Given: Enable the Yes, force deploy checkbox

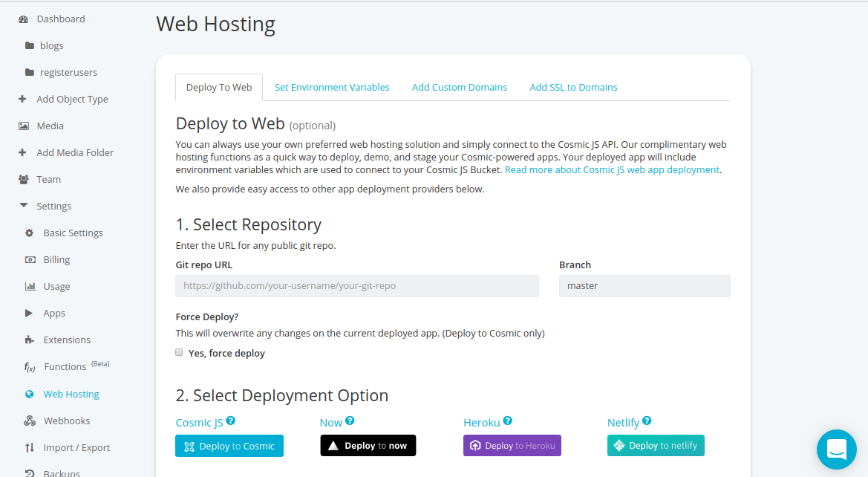Looking at the screenshot, I should tap(179, 352).
